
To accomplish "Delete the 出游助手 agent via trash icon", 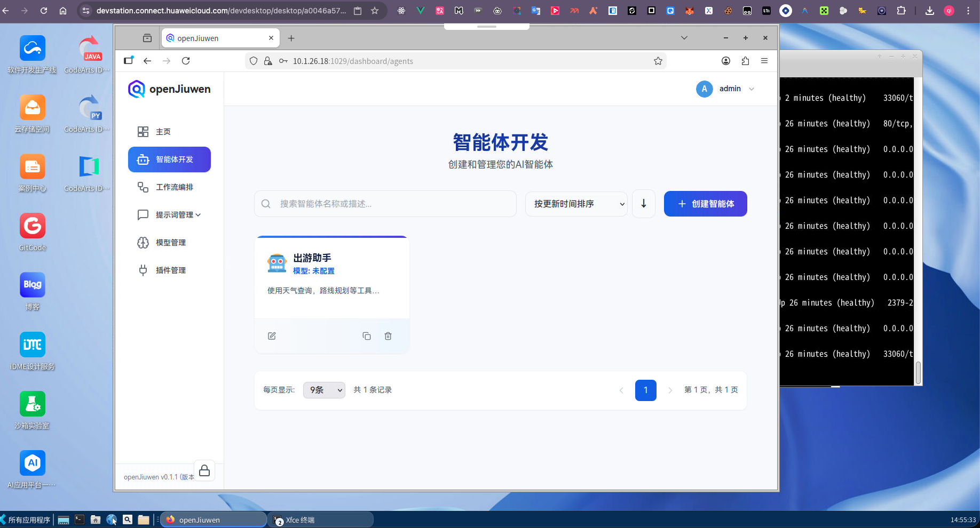I will click(388, 335).
